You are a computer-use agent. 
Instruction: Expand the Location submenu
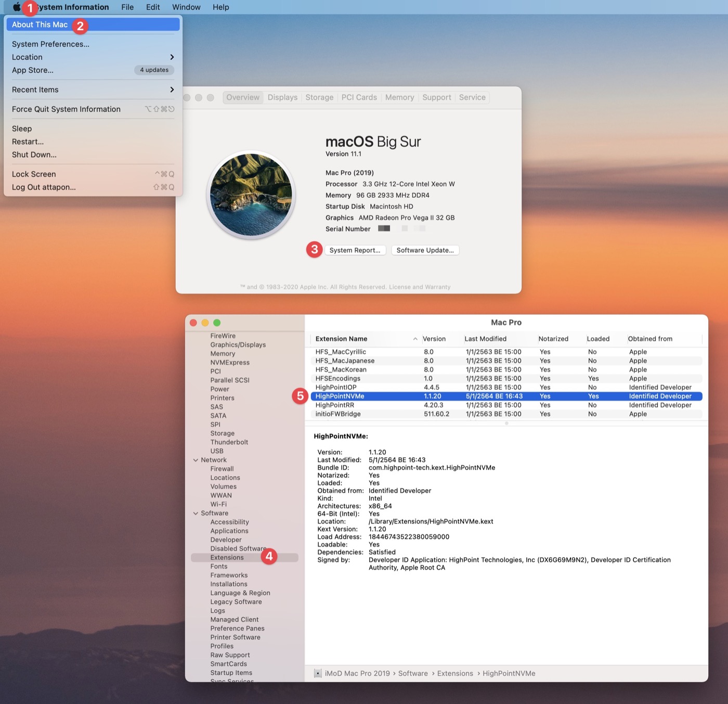(172, 57)
